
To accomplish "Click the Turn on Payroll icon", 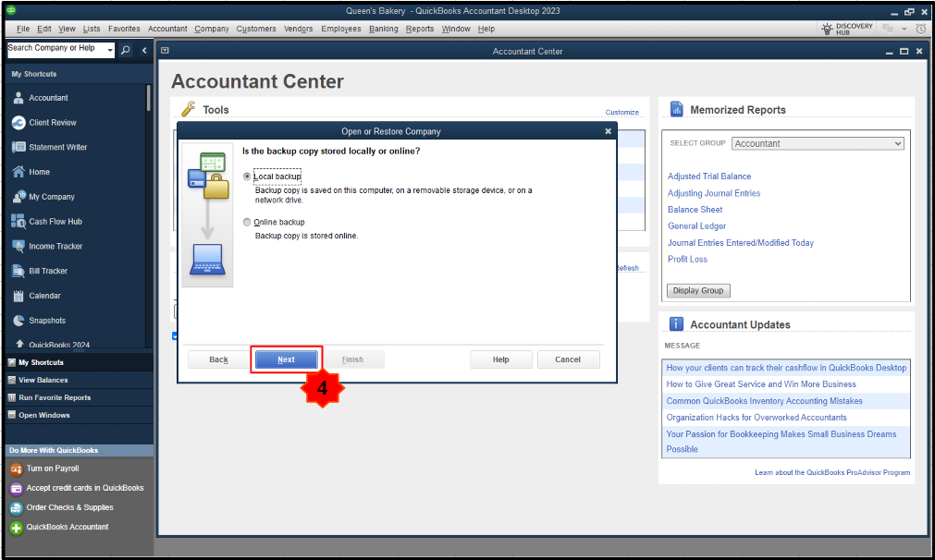I will click(x=16, y=469).
